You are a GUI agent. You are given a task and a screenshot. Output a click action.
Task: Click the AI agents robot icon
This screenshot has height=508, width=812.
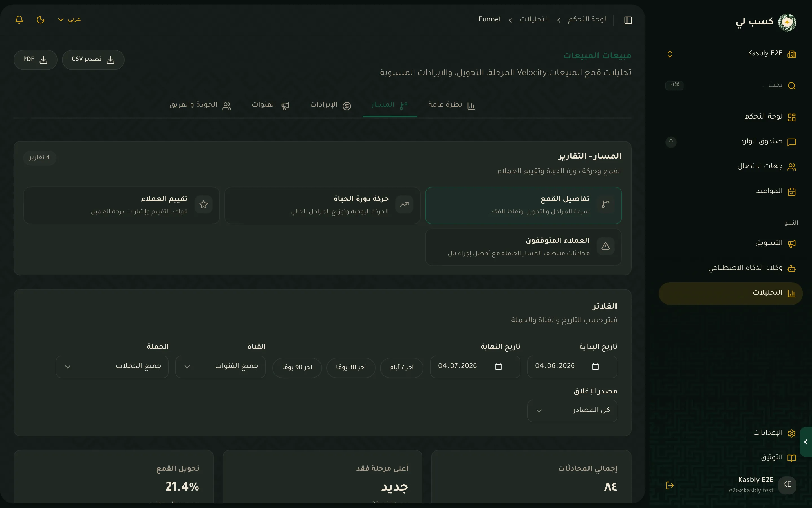[x=791, y=268]
